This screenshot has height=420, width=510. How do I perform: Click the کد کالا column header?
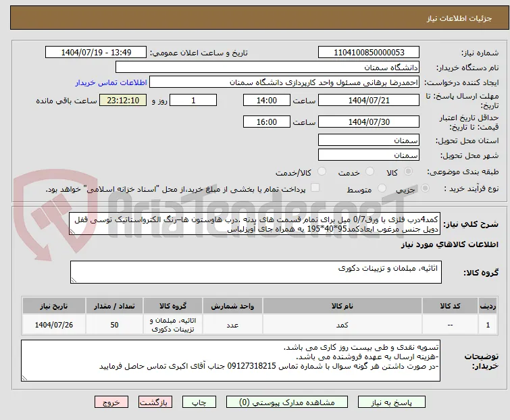[x=450, y=306]
